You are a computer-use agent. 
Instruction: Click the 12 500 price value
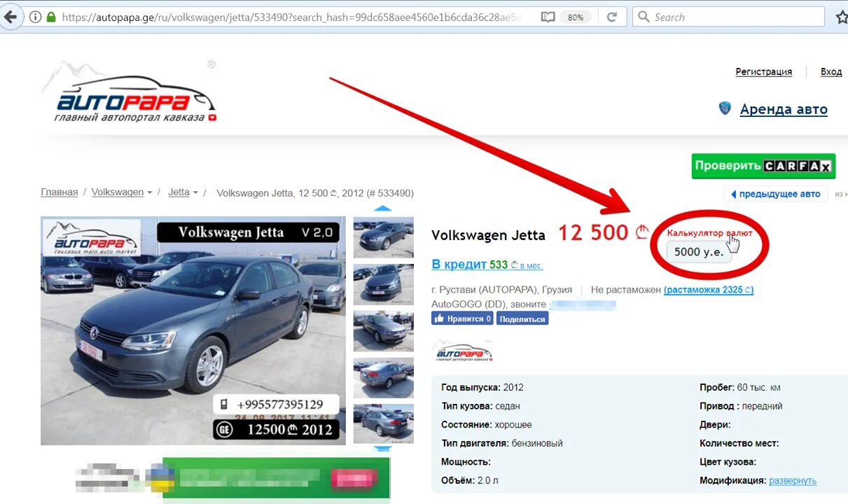point(593,233)
